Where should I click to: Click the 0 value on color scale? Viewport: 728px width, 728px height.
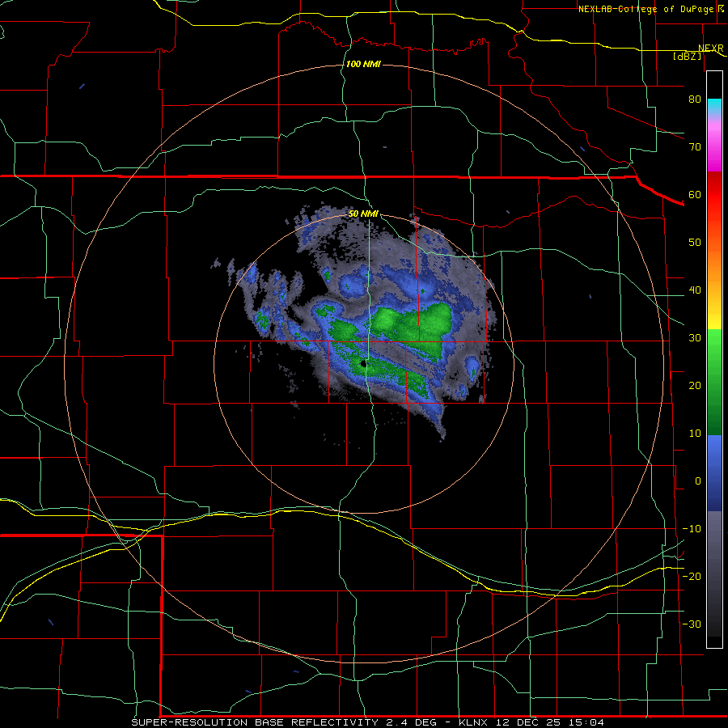click(698, 481)
